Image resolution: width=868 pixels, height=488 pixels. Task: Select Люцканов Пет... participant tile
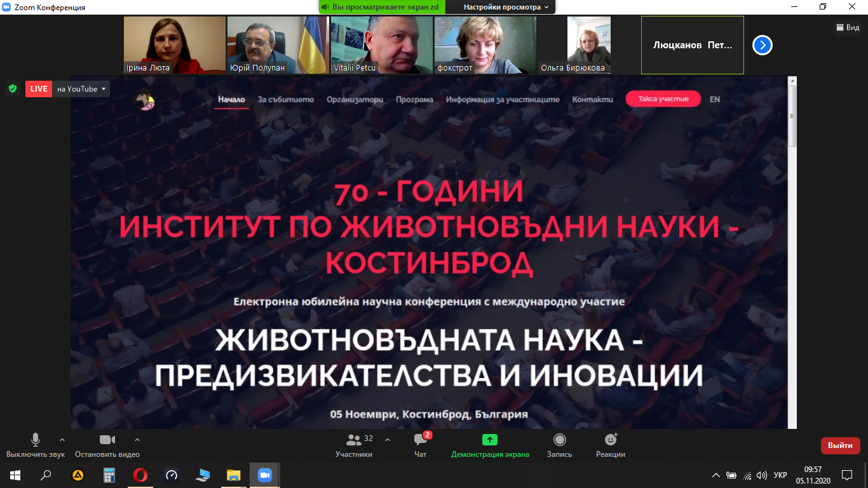[x=693, y=45]
